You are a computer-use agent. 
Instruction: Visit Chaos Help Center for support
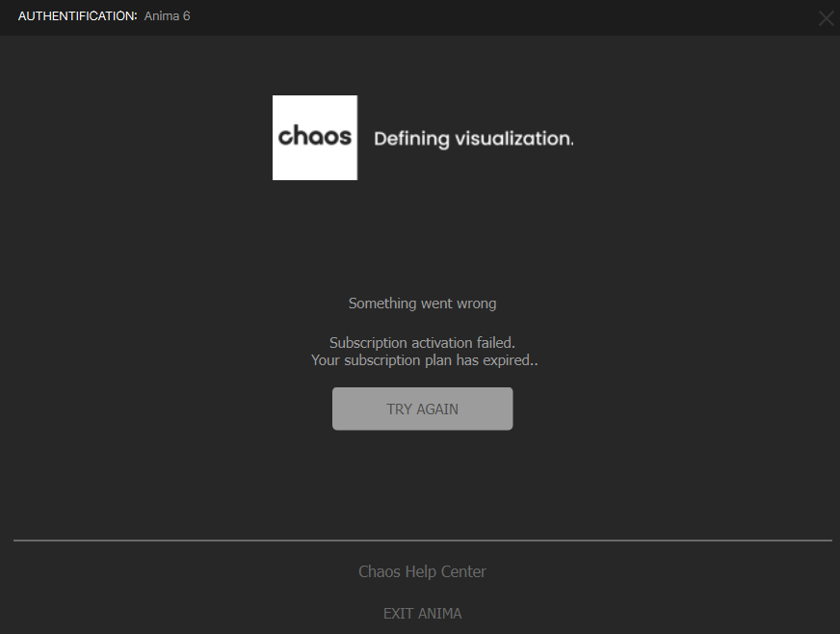(x=422, y=571)
